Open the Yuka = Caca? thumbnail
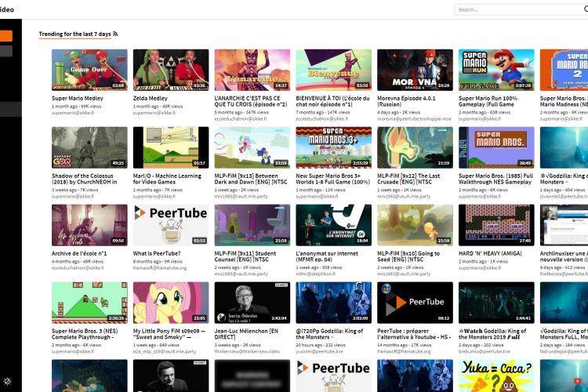The image size is (588, 392). (x=496, y=376)
